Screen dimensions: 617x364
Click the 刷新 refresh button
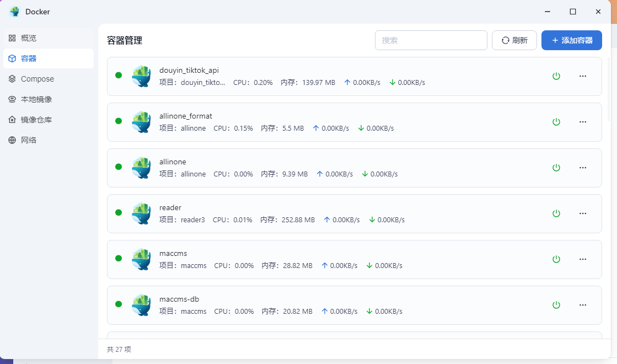pos(514,40)
